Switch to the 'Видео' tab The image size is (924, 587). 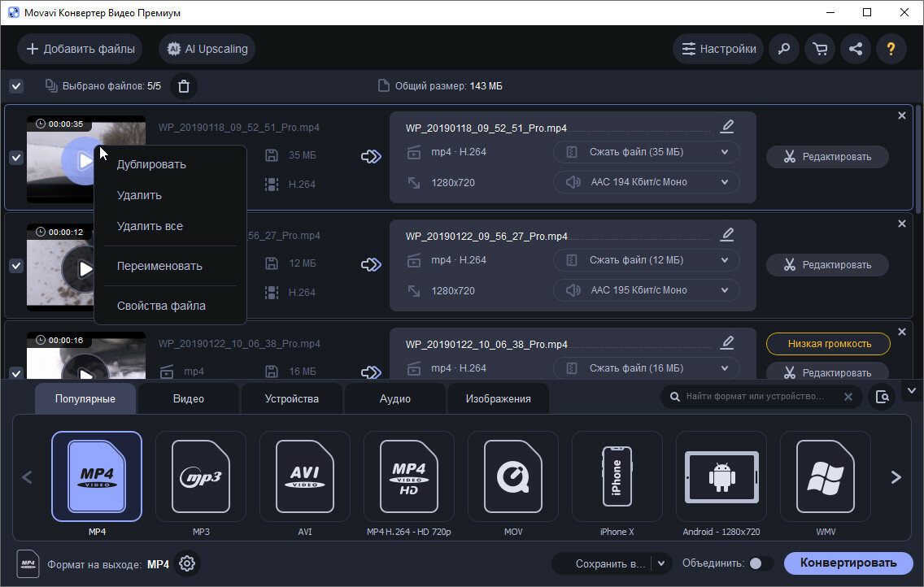click(189, 398)
